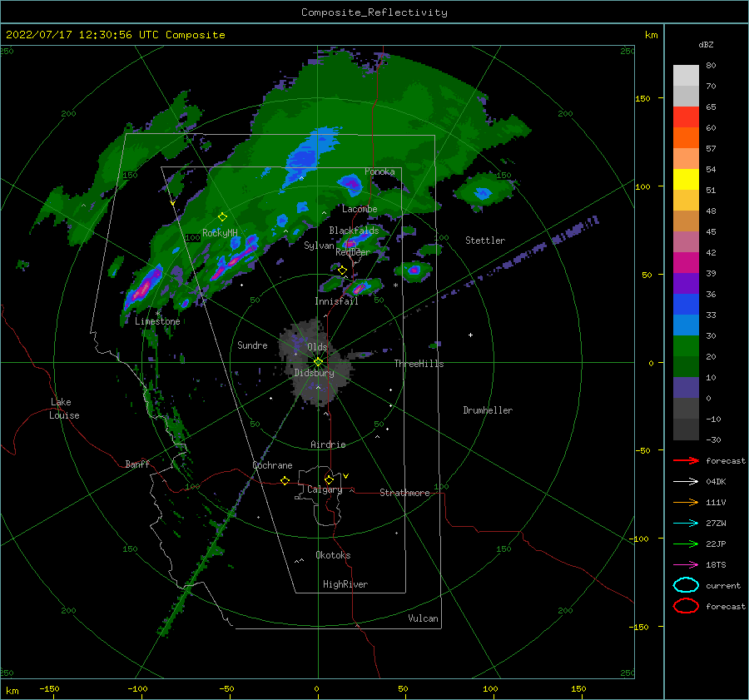Screen dimensions: 749x700
Task: Select the 20 dBZ green color swatch
Action: point(686,346)
